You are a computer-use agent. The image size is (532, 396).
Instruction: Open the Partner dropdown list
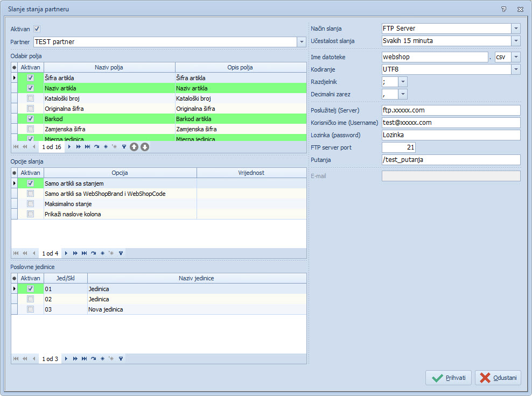click(301, 42)
